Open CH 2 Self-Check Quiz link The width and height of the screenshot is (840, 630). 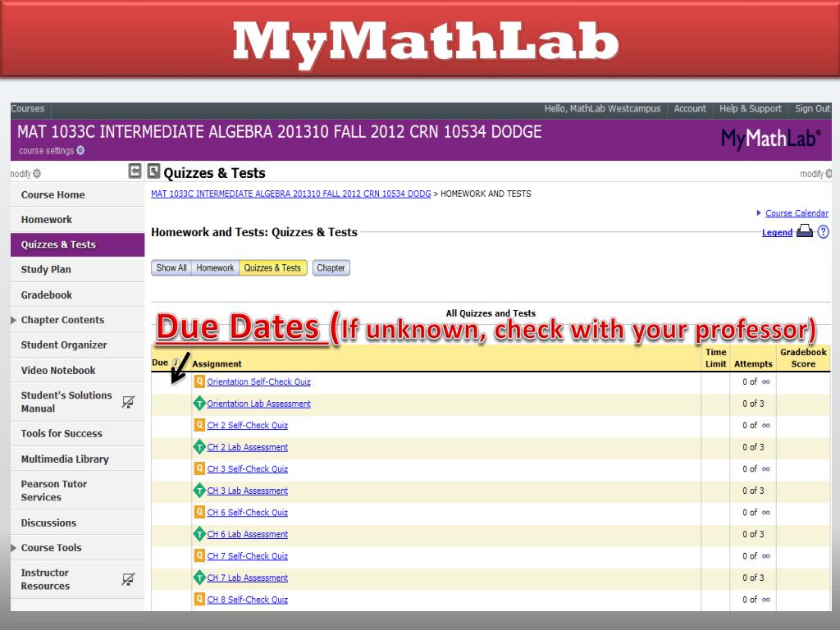click(x=248, y=426)
